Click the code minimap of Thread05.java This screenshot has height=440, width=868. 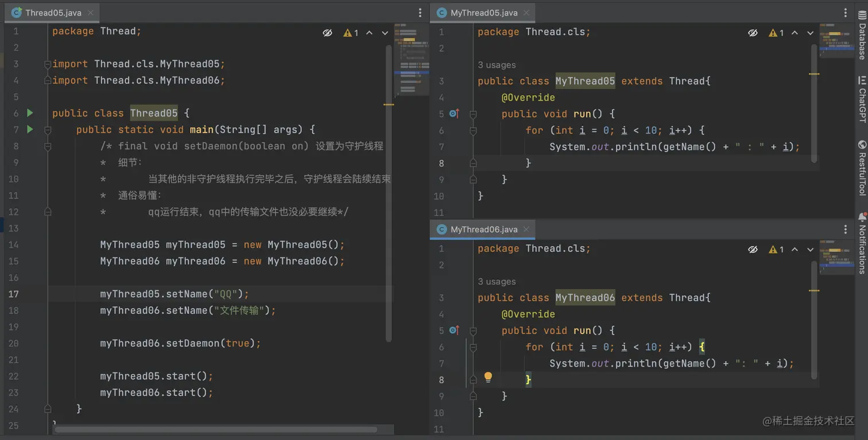pos(412,60)
